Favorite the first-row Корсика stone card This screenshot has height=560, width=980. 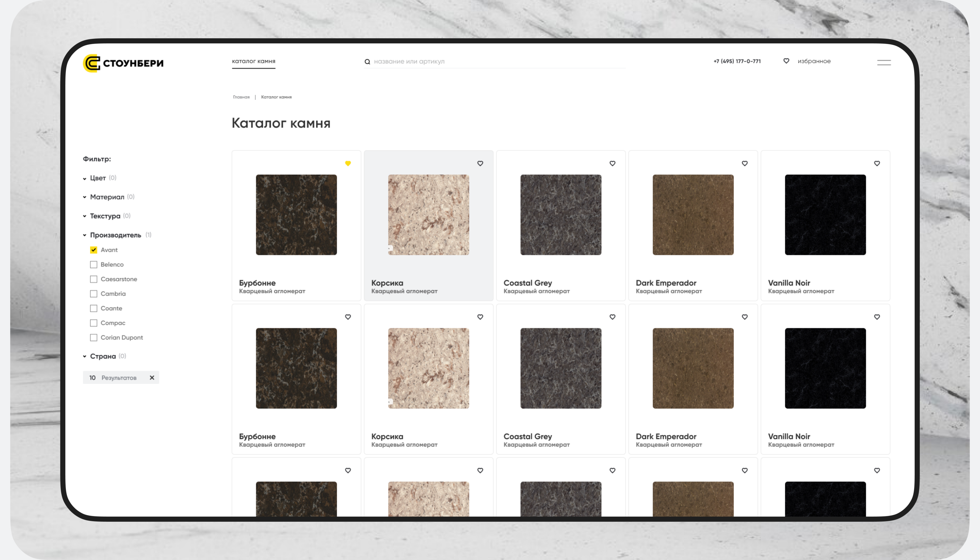(480, 164)
